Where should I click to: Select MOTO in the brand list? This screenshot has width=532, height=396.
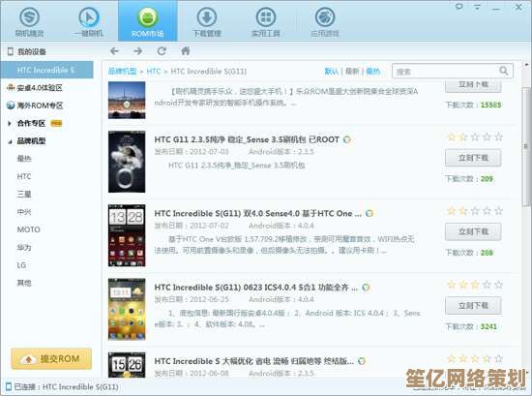[x=28, y=229]
